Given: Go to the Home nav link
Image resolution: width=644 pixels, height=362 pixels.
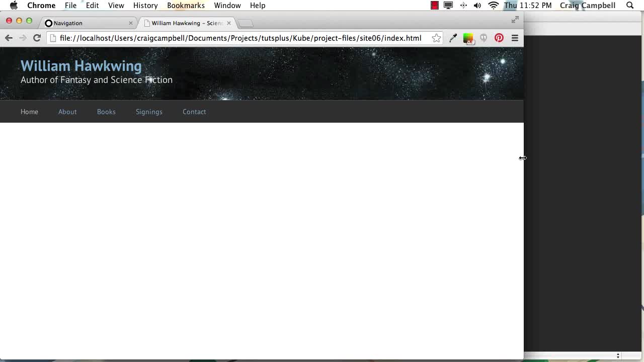Looking at the screenshot, I should [29, 112].
